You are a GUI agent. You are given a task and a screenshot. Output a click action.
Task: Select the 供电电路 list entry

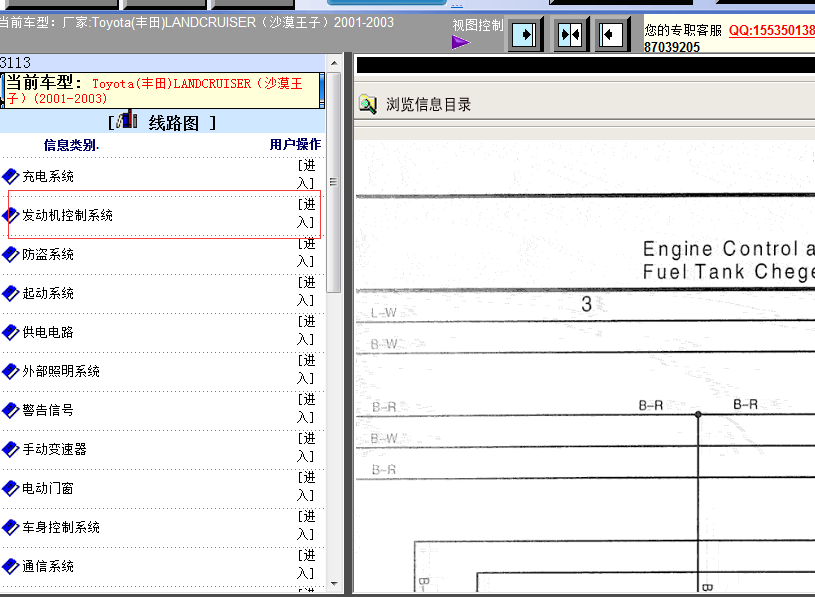tap(48, 333)
